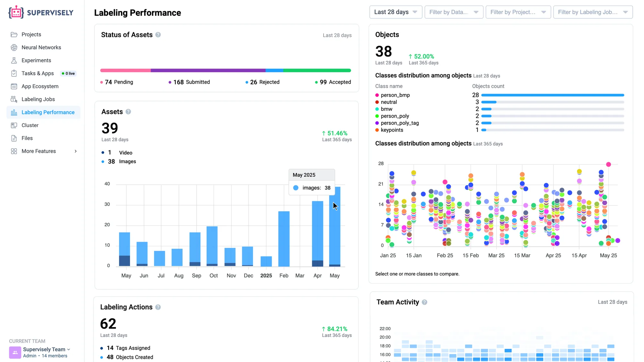Viewport: 644px width, 362px height.
Task: Click the 168 Submitted legend entry
Action: 189,82
